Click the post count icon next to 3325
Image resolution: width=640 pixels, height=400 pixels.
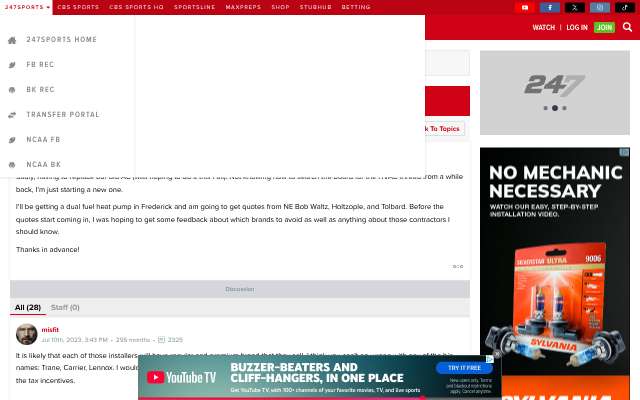[162, 340]
